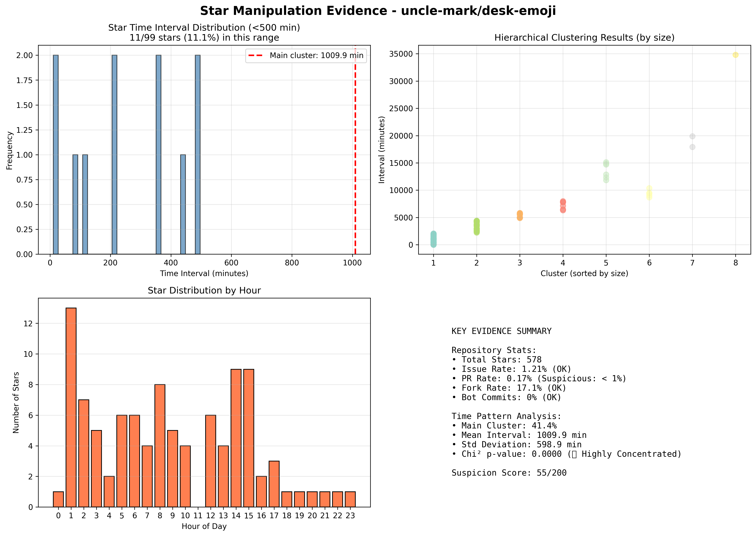This screenshot has width=756, height=536.
Task: Click the hour 8 bar
Action: point(160,445)
